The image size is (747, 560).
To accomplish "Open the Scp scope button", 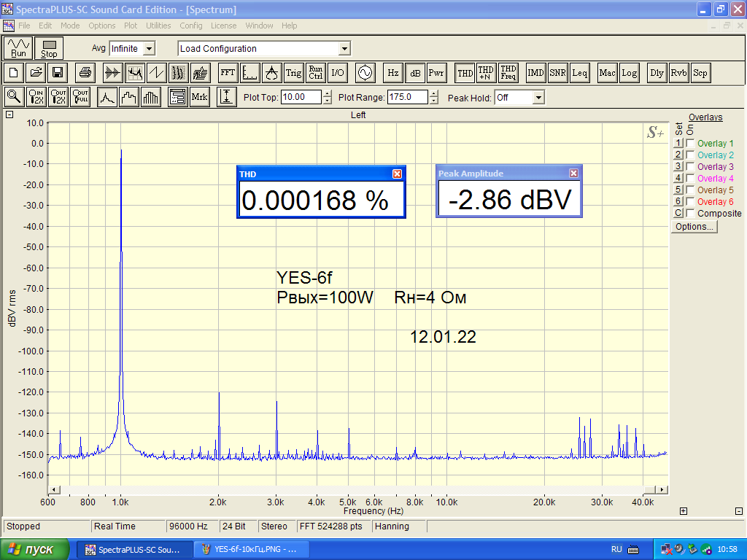I will tap(700, 73).
